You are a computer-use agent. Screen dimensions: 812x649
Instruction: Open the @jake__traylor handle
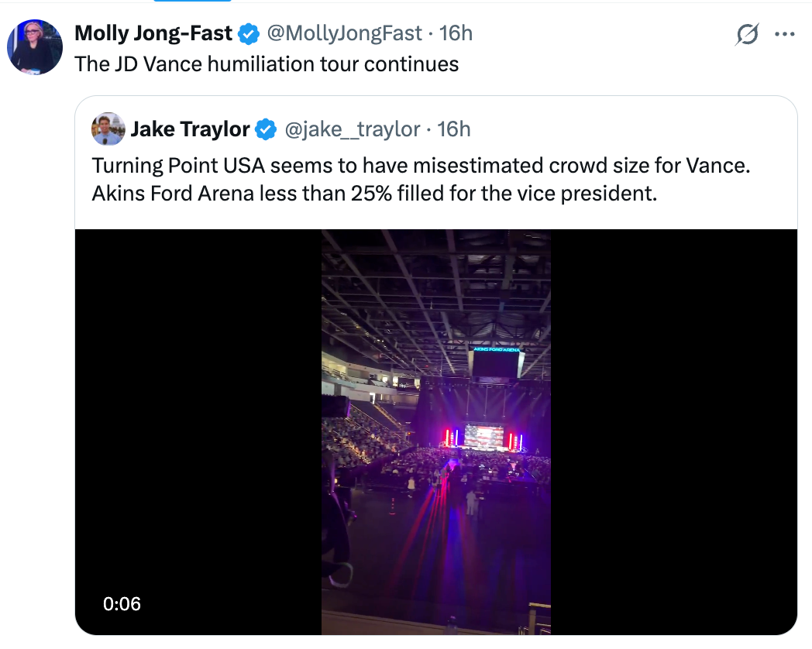coord(353,129)
